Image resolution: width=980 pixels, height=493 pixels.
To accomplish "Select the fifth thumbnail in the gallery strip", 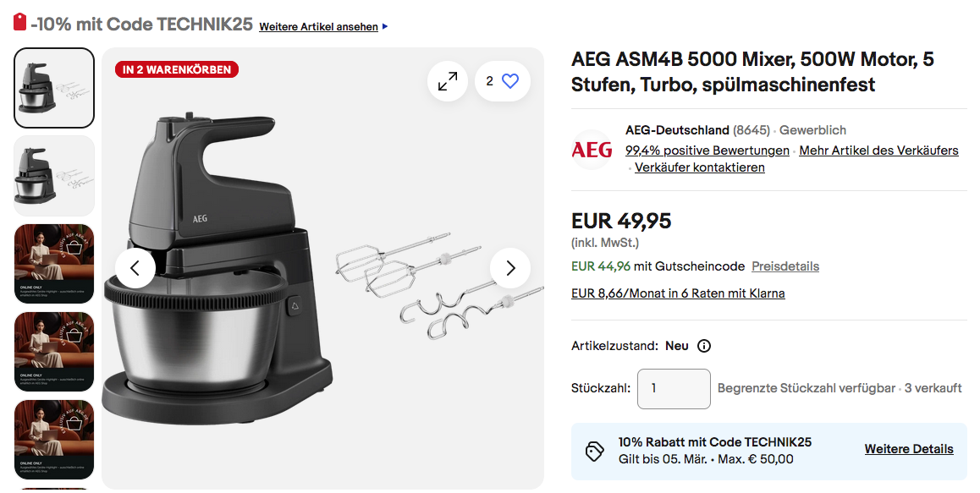I will (x=54, y=440).
